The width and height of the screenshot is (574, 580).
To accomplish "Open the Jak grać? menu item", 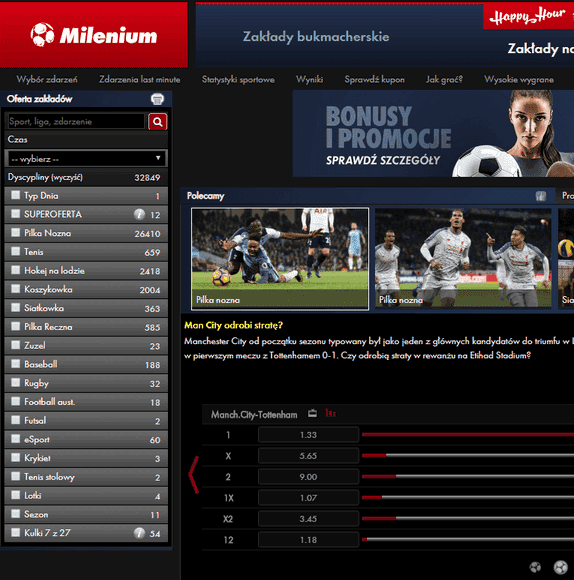I will [x=444, y=80].
